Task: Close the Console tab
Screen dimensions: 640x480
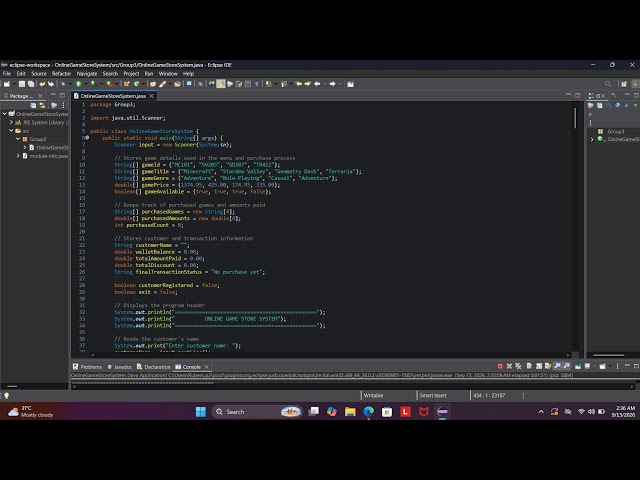Action: click(207, 367)
